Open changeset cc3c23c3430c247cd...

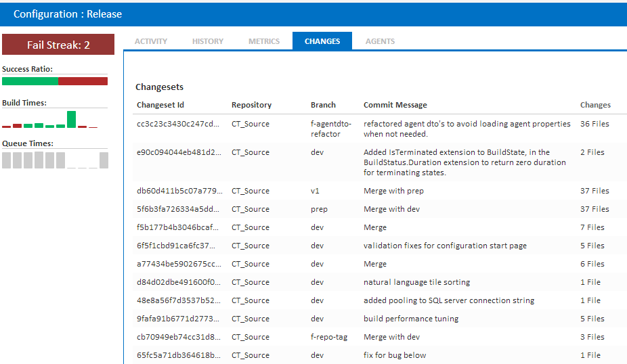178,124
